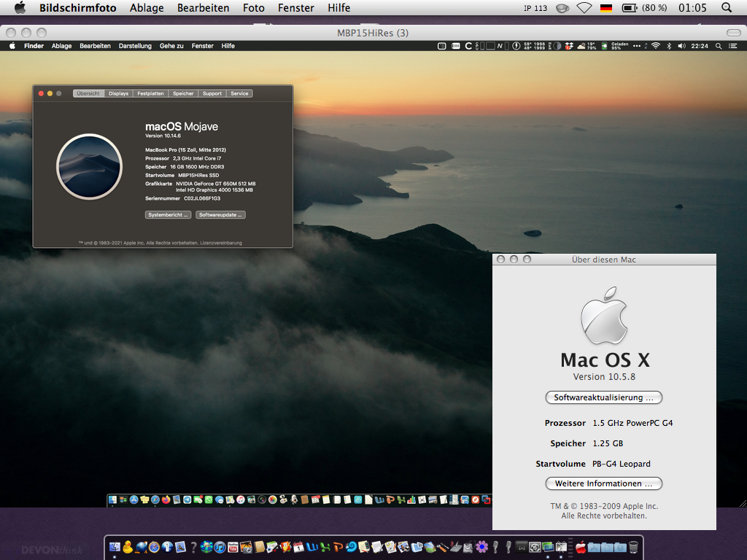Open battery status showing 80 %
Screen dimensions: 747x560
(644, 7)
